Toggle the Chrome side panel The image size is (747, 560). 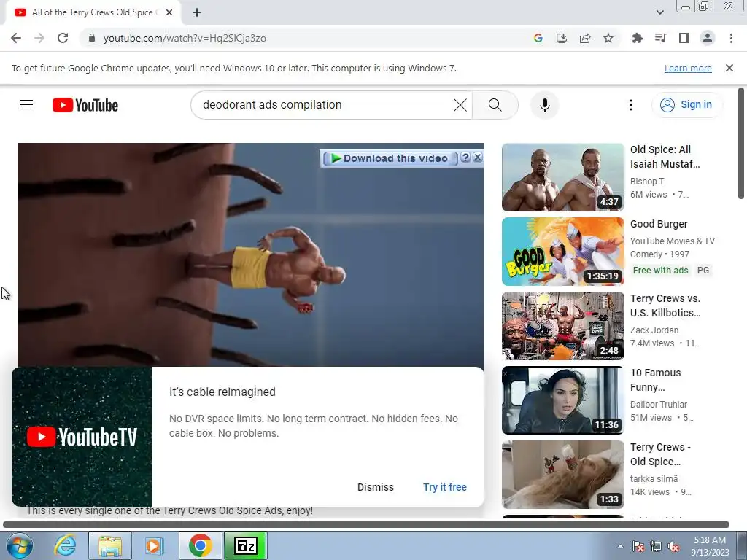click(x=684, y=38)
